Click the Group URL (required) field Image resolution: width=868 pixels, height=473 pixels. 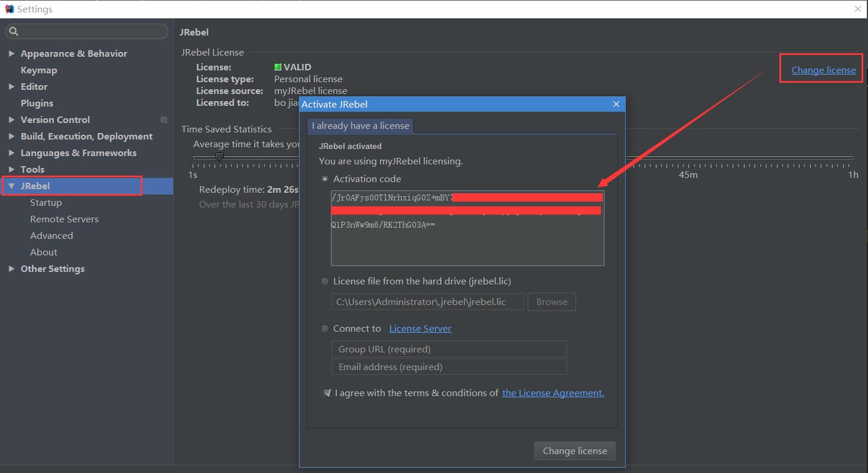(449, 349)
